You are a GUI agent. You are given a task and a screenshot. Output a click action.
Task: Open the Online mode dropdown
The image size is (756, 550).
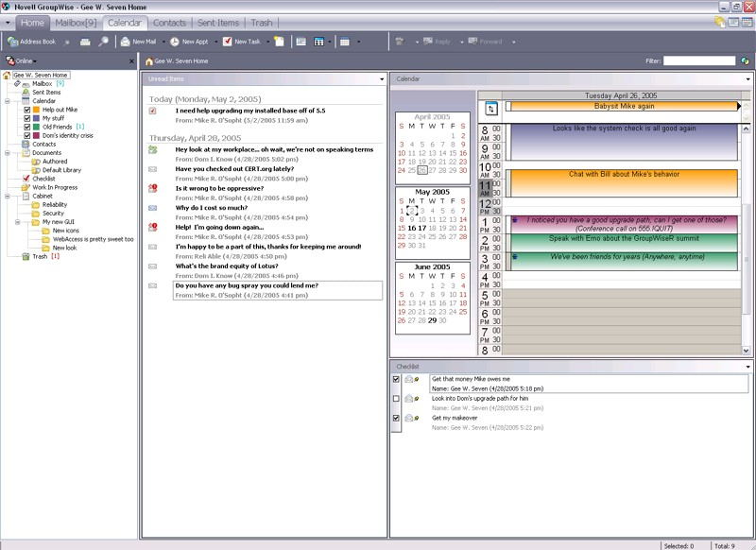point(35,61)
